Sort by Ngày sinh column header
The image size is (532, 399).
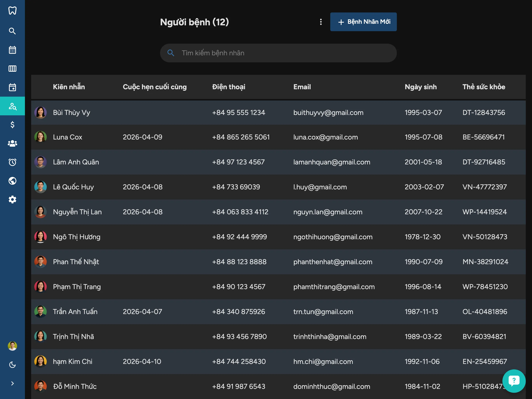point(420,87)
